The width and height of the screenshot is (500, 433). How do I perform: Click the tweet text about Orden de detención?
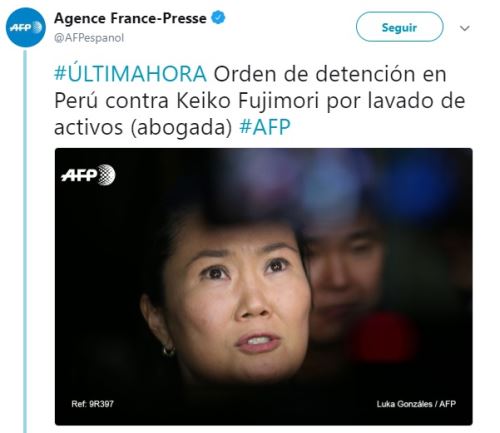pyautogui.click(x=260, y=100)
